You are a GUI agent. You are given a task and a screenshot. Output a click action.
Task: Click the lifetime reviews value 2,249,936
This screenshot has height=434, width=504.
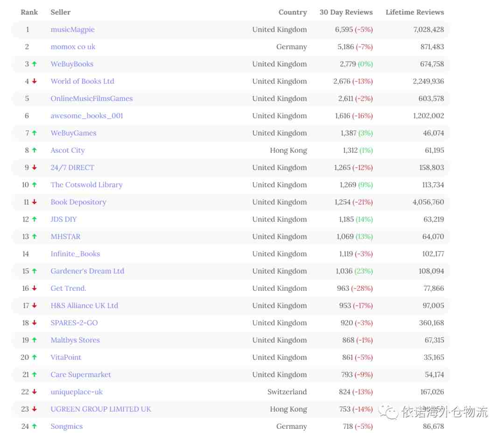tap(428, 81)
